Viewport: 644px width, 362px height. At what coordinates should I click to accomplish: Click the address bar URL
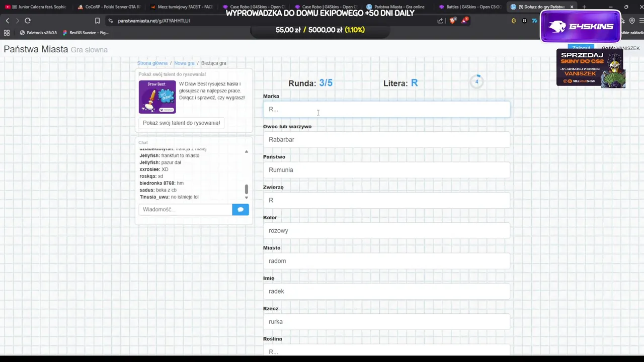coord(153,21)
